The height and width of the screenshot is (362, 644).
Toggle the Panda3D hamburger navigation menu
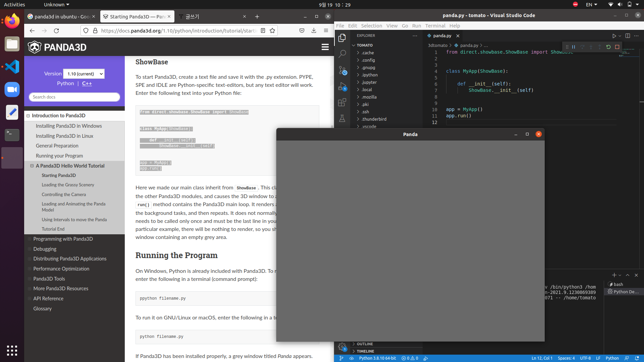coord(325,47)
